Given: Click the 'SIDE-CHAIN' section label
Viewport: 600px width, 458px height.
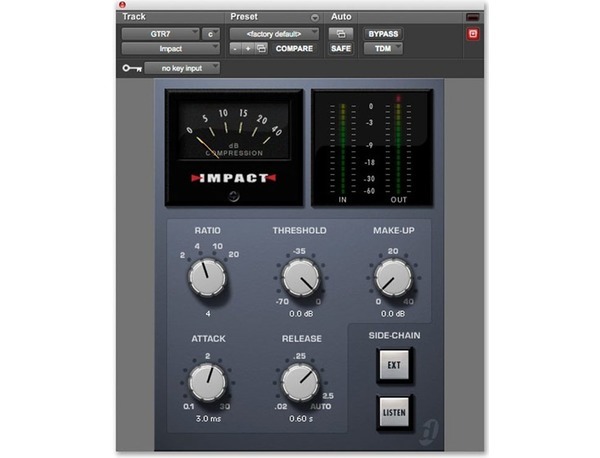Looking at the screenshot, I should (x=394, y=336).
